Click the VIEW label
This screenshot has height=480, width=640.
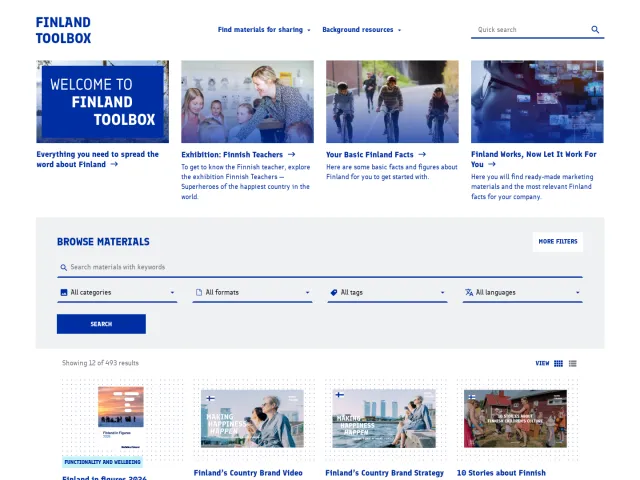[x=542, y=363]
